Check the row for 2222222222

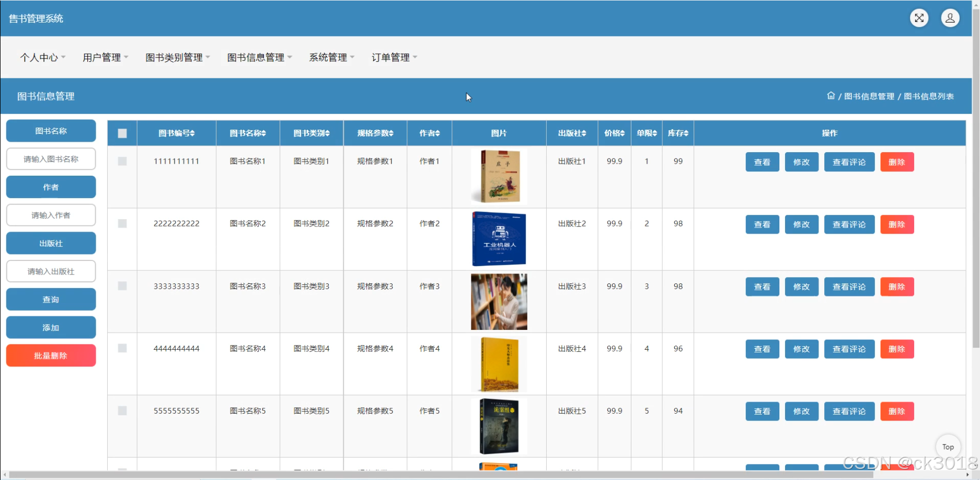pos(122,223)
